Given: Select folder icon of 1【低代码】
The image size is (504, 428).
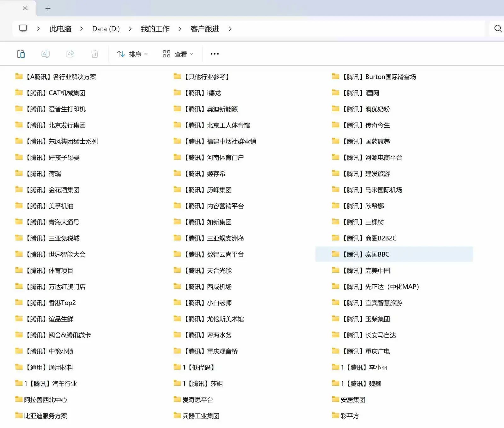Looking at the screenshot, I should pyautogui.click(x=177, y=367).
